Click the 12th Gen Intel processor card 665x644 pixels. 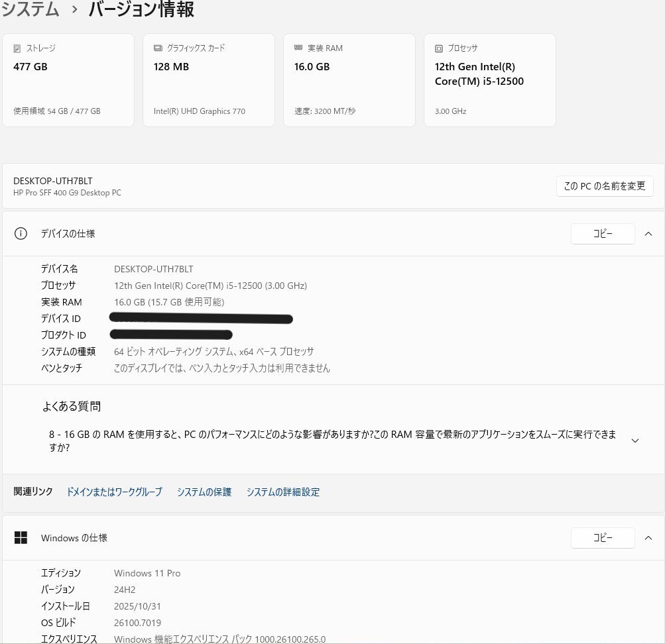pos(489,80)
